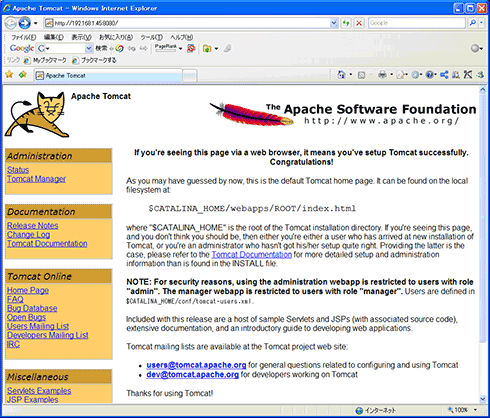Click the blue share-nodes command bar icon
The height and width of the screenshot is (418, 490).
pos(444,75)
